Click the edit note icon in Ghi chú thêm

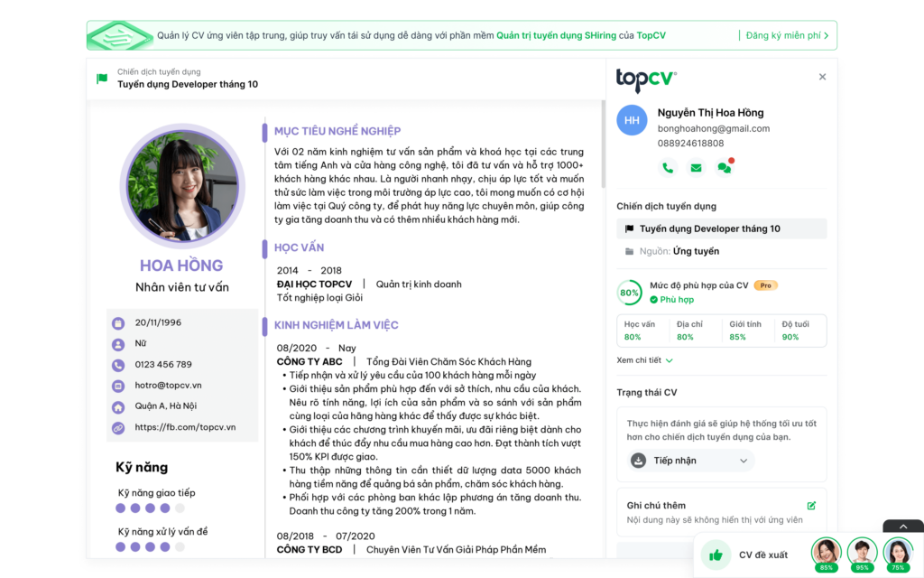pos(811,506)
